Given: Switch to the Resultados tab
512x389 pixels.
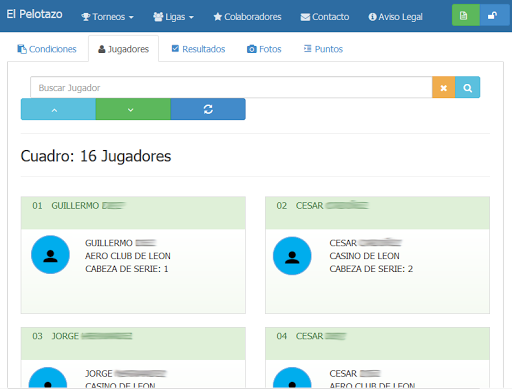Looking at the screenshot, I should [198, 49].
